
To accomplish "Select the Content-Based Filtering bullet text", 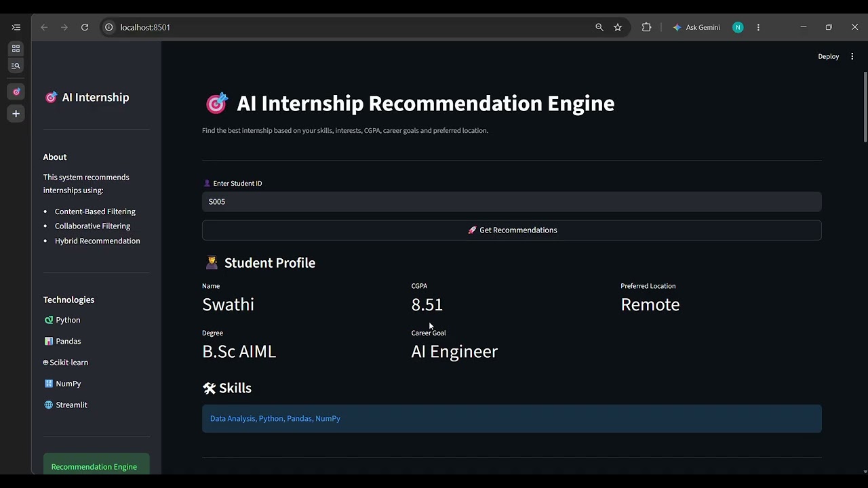I will pos(95,211).
